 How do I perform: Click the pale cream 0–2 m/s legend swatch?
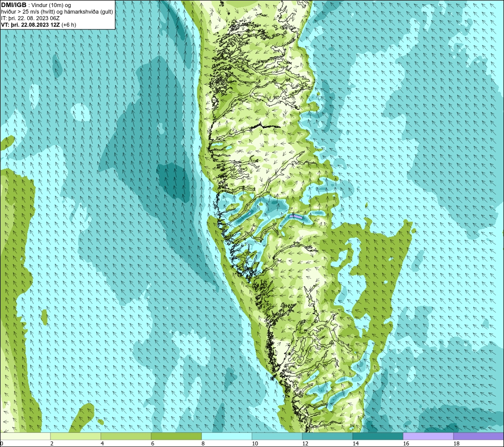pos(25,436)
